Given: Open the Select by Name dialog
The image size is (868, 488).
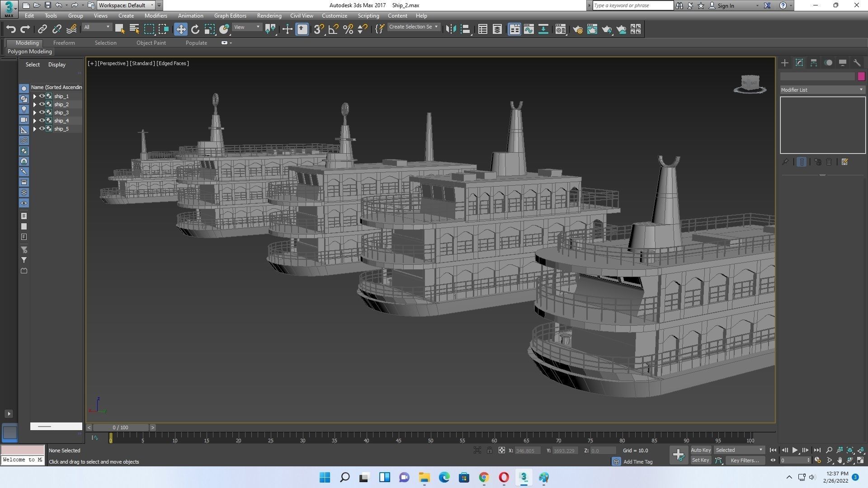Looking at the screenshot, I should tap(134, 29).
